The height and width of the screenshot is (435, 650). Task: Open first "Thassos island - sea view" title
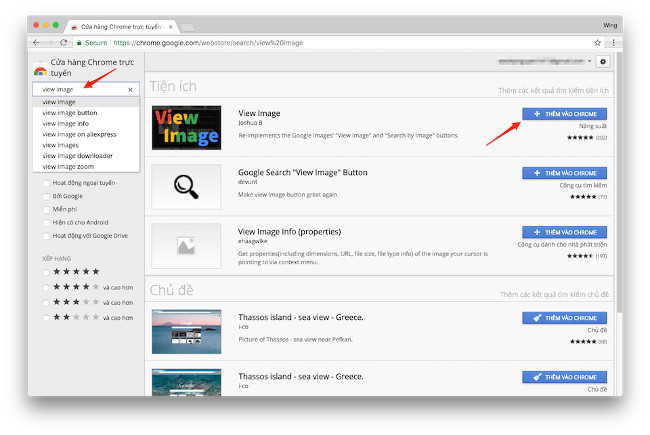(301, 317)
